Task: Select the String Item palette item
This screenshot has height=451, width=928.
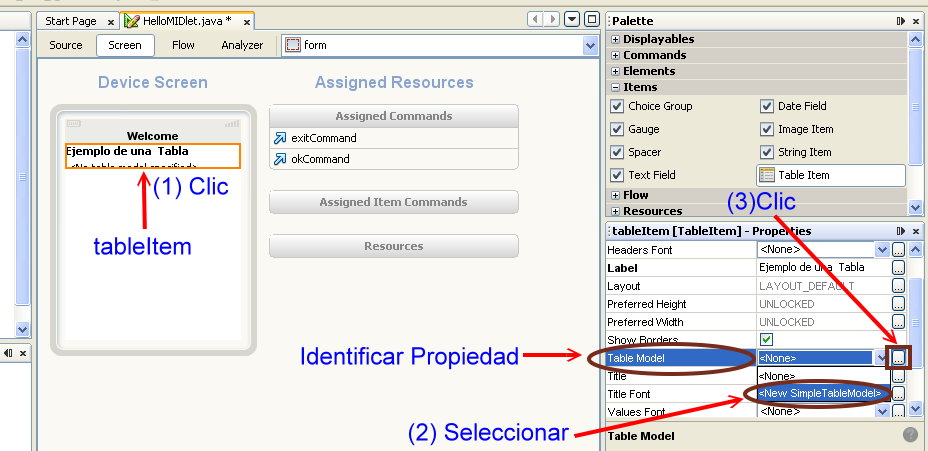Action: 796,152
